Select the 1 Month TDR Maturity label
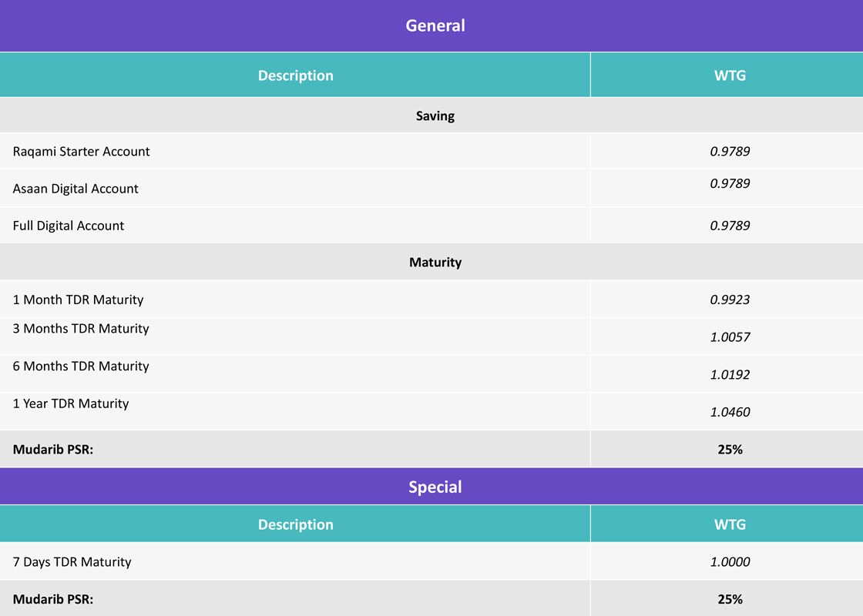The width and height of the screenshot is (863, 616). [x=78, y=300]
